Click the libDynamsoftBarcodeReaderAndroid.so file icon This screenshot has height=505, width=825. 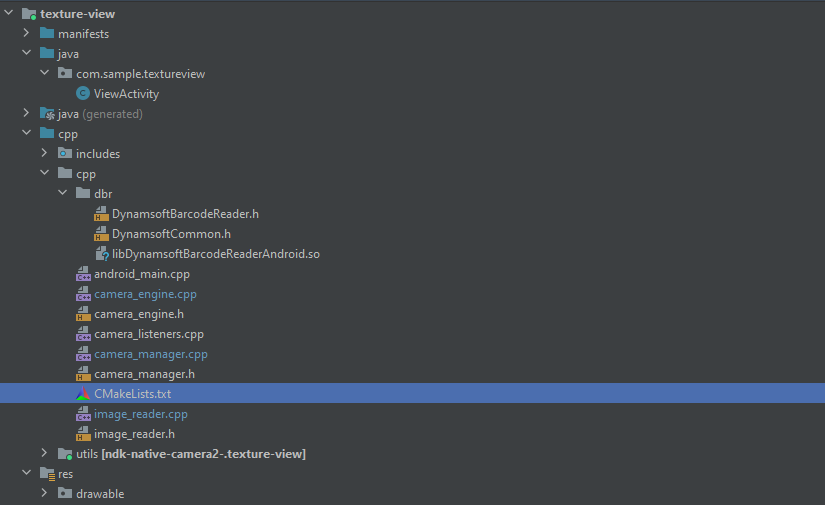(x=101, y=254)
